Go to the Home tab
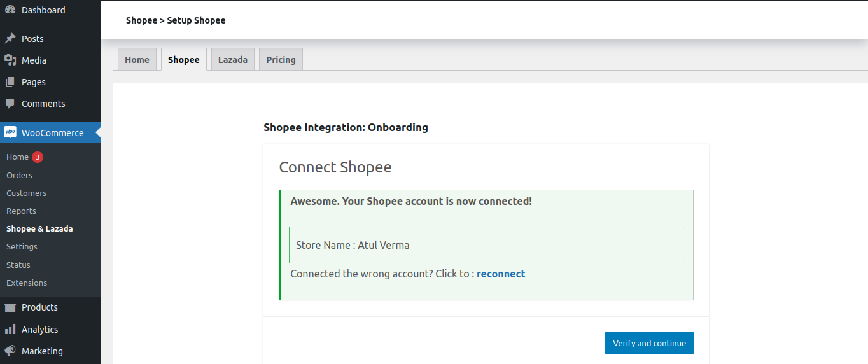 [137, 59]
